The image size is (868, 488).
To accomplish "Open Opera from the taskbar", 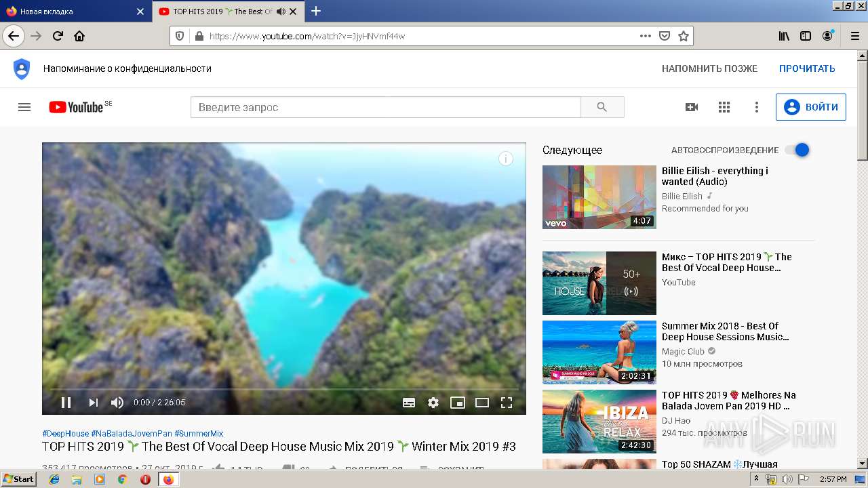I will (145, 479).
